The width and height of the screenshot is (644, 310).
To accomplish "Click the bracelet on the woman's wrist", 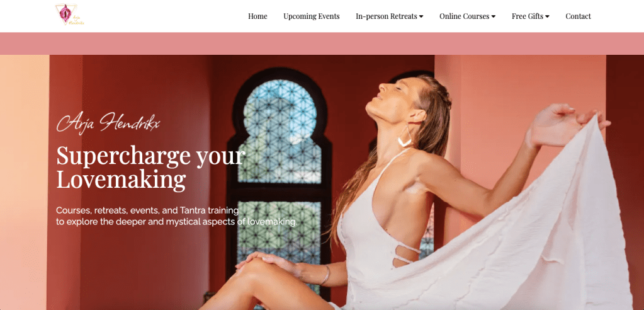I will [x=325, y=275].
